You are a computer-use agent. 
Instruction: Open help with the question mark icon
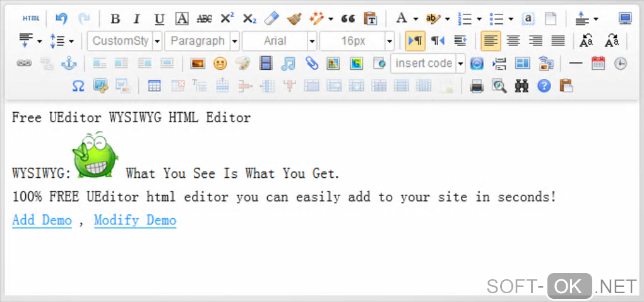[544, 86]
